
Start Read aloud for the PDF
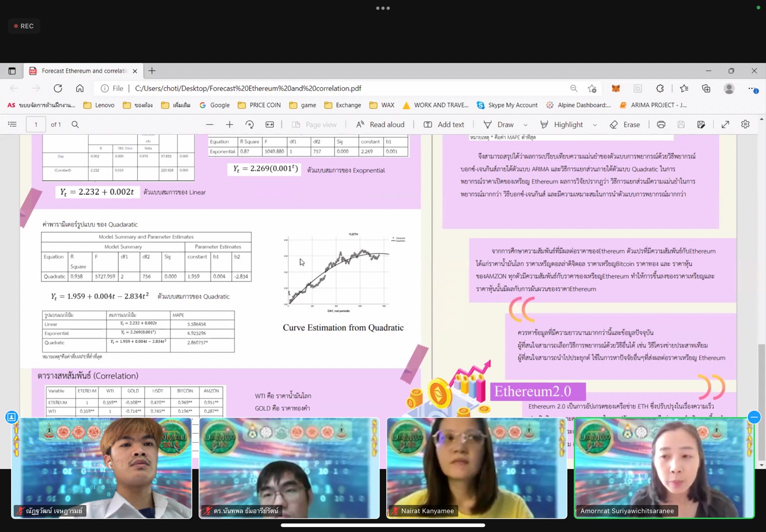[x=380, y=125]
